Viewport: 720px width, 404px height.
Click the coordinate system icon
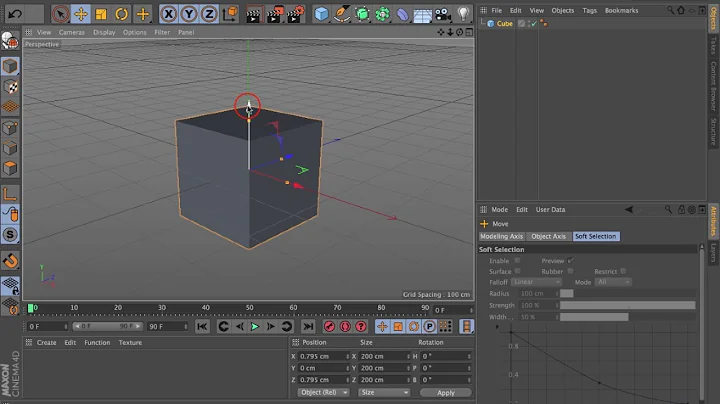coord(230,14)
